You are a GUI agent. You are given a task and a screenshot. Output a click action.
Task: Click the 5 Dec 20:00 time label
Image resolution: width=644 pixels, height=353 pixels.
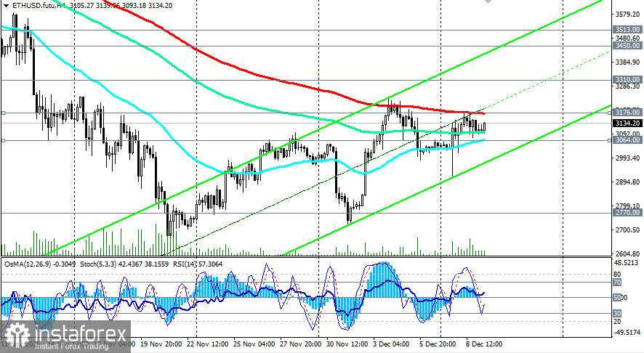(438, 344)
